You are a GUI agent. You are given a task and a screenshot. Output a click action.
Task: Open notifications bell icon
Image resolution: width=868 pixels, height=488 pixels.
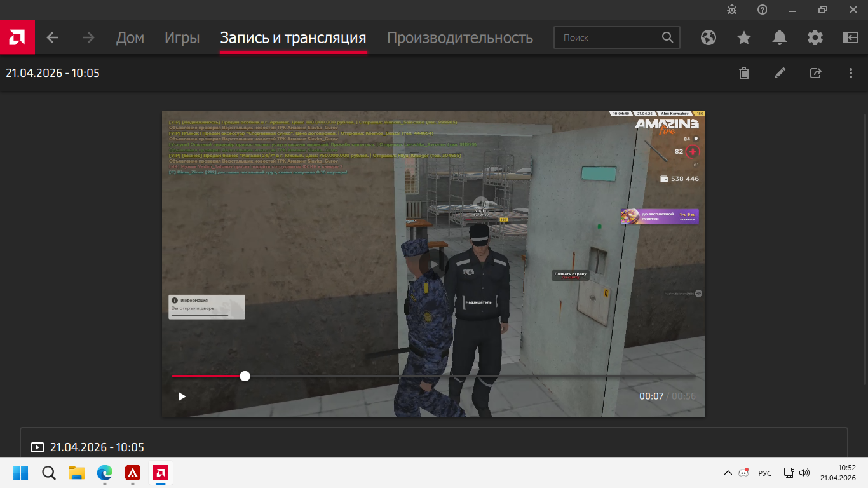(x=780, y=37)
